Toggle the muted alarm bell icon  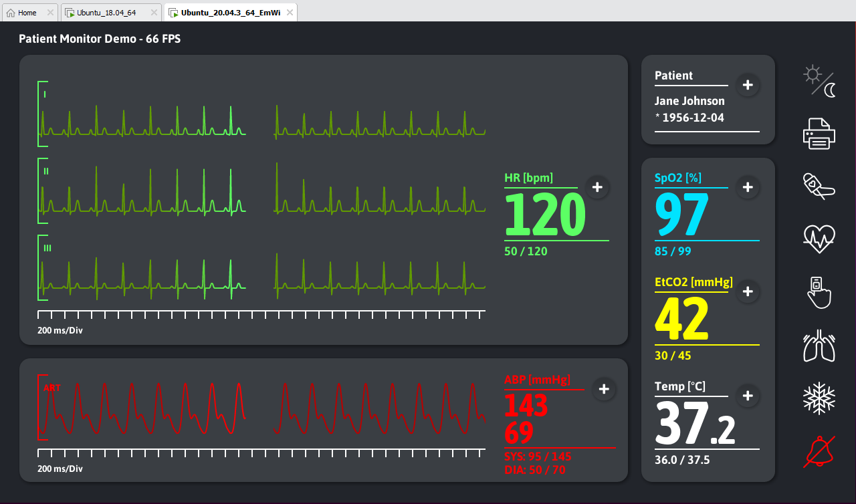pyautogui.click(x=819, y=450)
